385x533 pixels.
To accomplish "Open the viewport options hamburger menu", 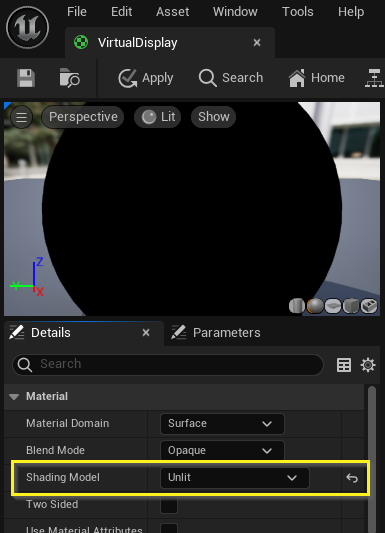I will pyautogui.click(x=21, y=117).
